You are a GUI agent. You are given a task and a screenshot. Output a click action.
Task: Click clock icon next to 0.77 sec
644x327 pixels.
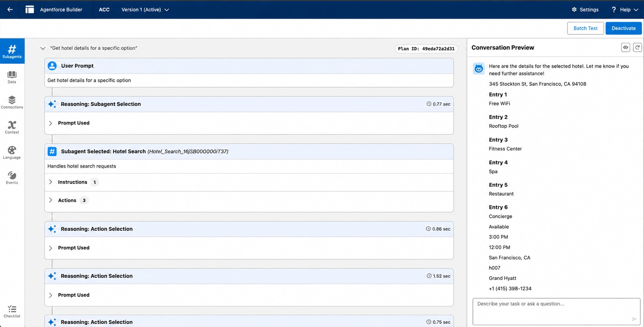coord(429,104)
